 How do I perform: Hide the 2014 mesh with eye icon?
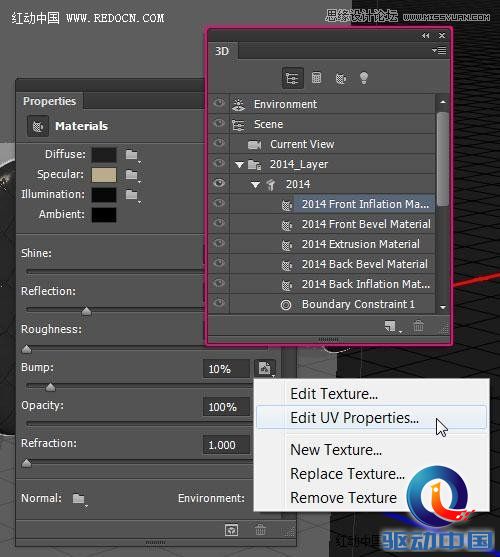pos(219,183)
